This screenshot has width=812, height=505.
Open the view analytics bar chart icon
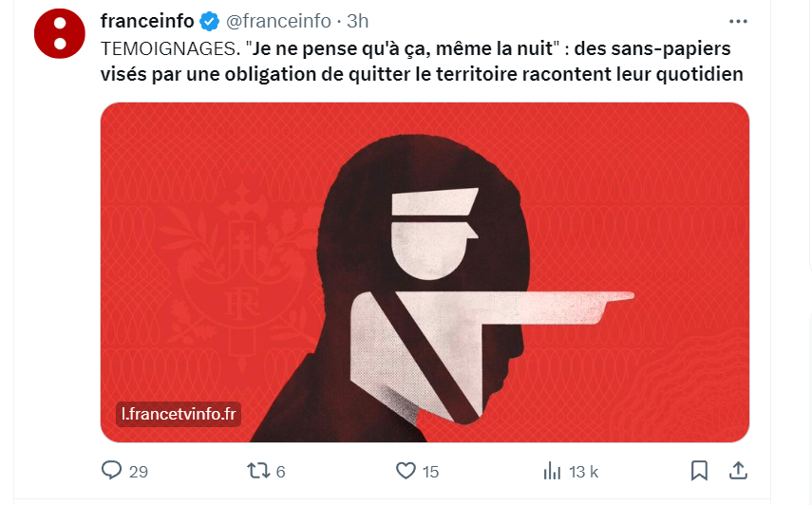click(552, 471)
